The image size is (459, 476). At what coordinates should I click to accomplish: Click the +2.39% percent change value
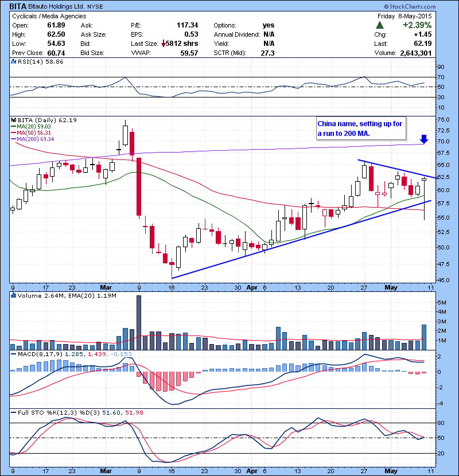pyautogui.click(x=417, y=25)
